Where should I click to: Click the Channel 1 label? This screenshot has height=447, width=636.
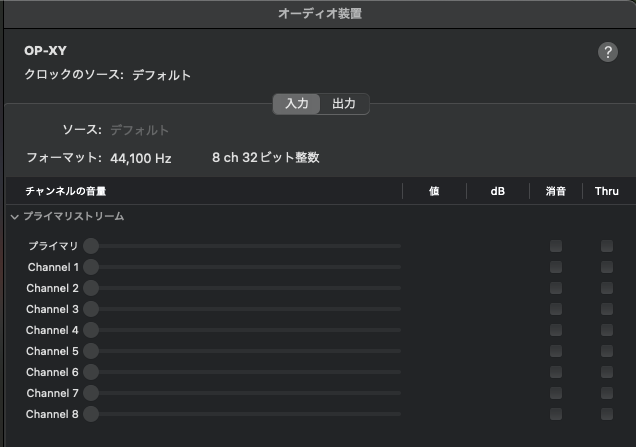pos(53,267)
